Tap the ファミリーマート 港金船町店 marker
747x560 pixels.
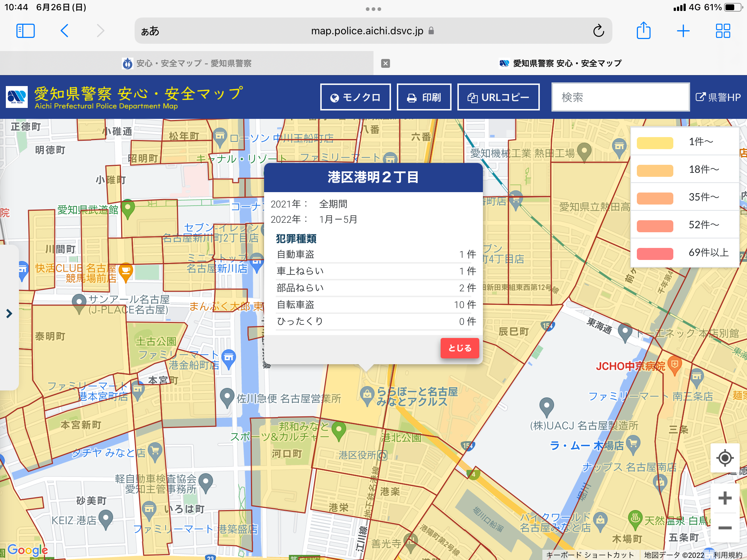tap(229, 359)
